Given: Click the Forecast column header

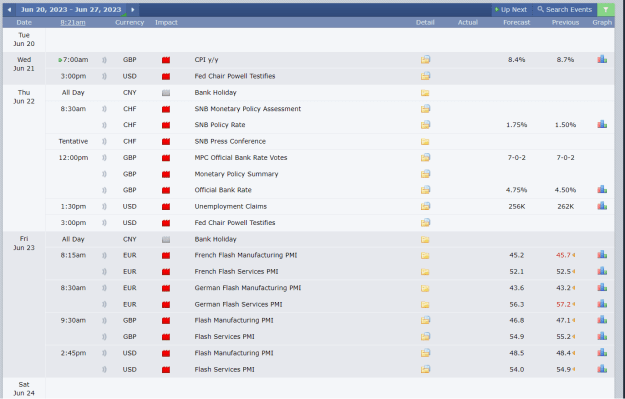Looking at the screenshot, I should [x=517, y=23].
